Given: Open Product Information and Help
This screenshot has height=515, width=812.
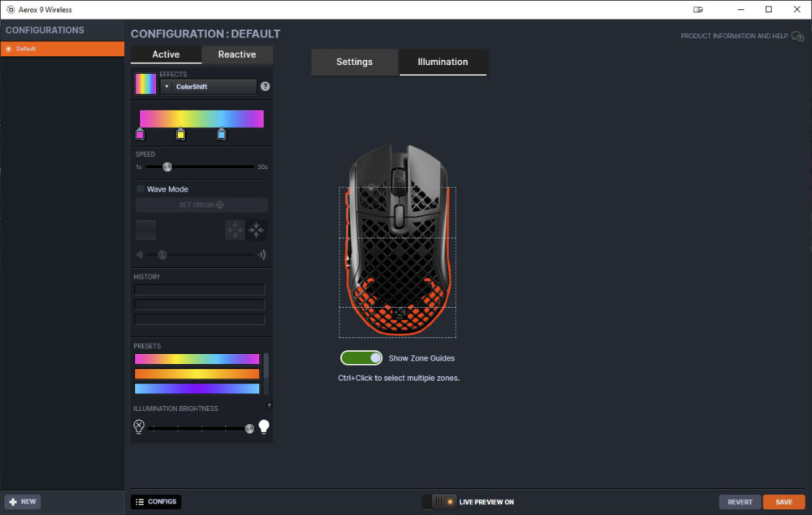Looking at the screenshot, I should [x=734, y=36].
